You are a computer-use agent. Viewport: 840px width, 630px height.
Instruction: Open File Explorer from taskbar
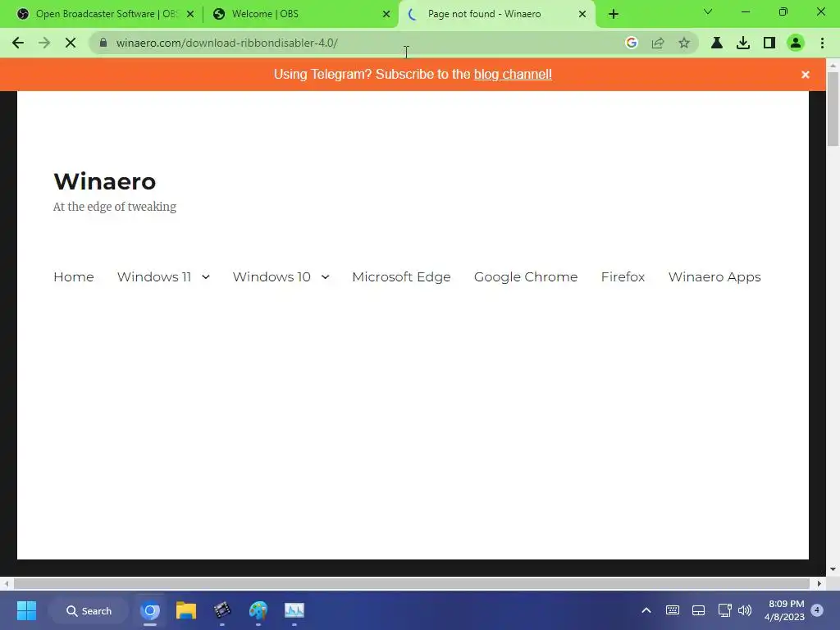[x=186, y=610]
